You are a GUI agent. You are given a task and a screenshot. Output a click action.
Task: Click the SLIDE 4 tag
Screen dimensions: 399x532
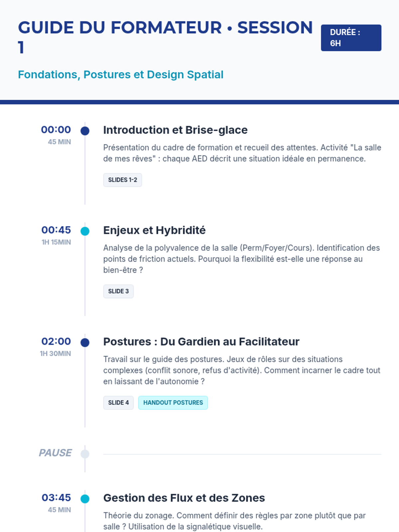click(x=118, y=403)
